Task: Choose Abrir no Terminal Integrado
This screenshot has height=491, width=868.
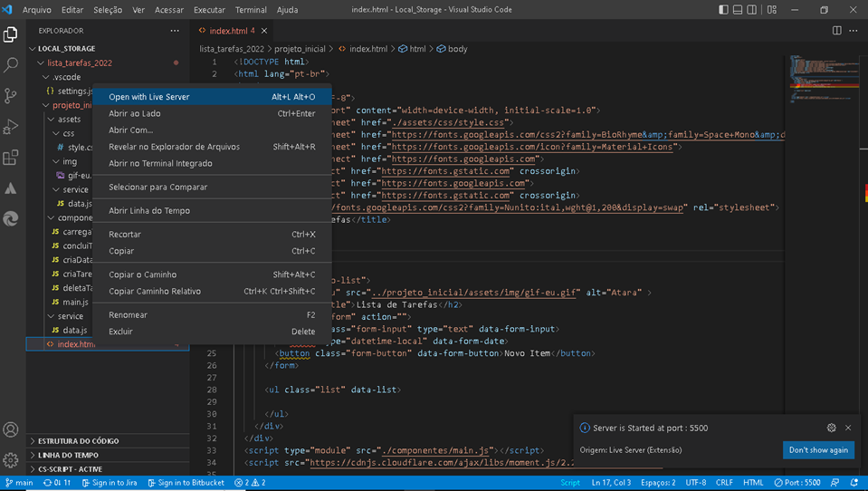Action: tap(212, 163)
